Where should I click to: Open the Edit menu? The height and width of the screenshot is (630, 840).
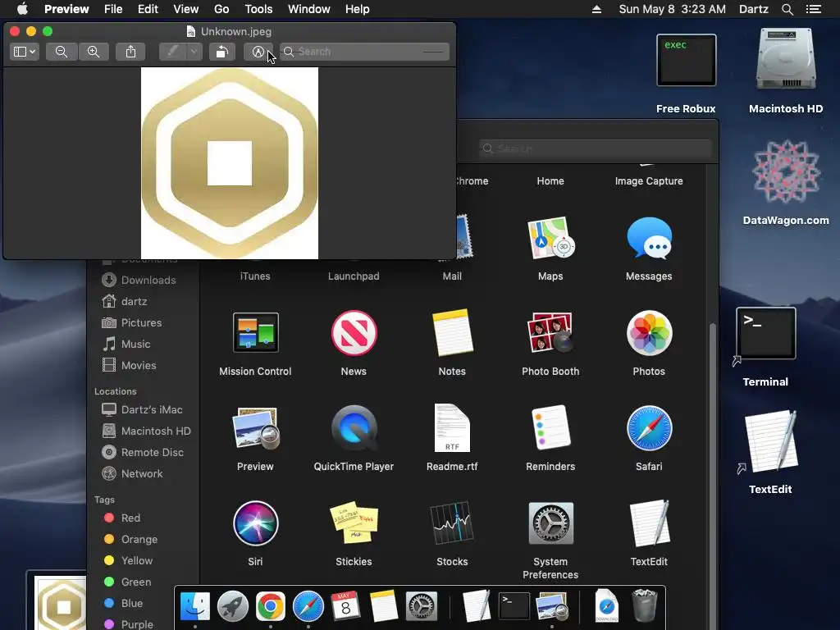148,9
